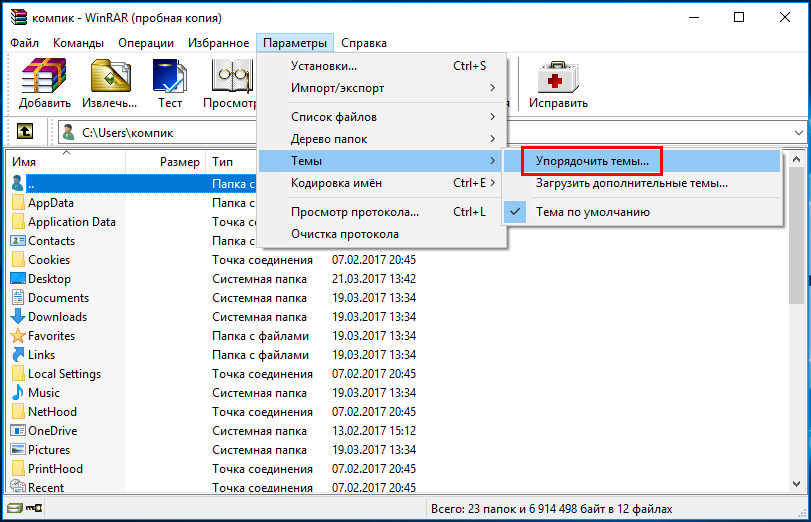Select the AppData folder icon
The image size is (811, 522).
[18, 203]
